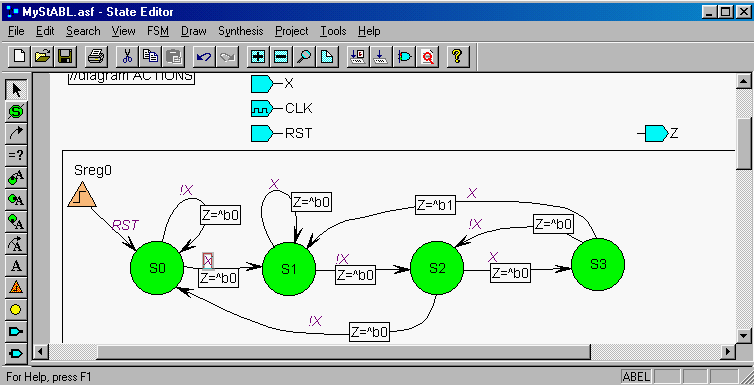Viewport: 754px width, 385px height.
Task: Click the Zoom In plus icon
Action: 258,57
